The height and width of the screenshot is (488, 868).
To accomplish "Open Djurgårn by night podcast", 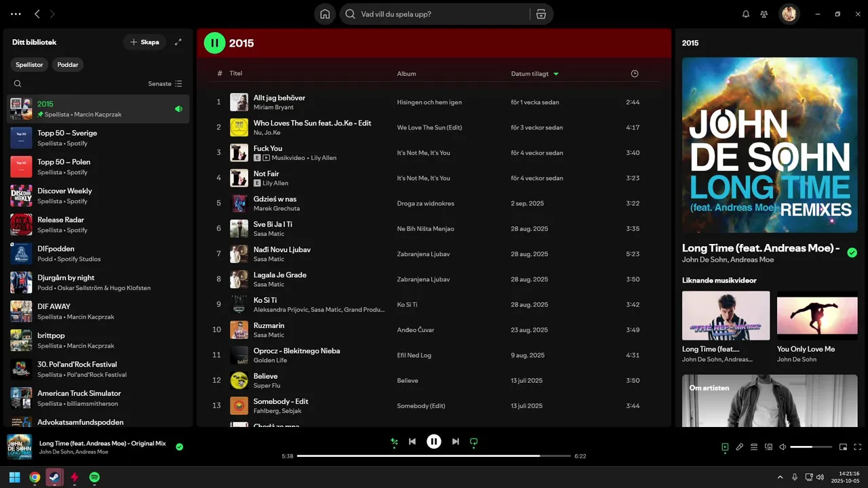I will [98, 283].
